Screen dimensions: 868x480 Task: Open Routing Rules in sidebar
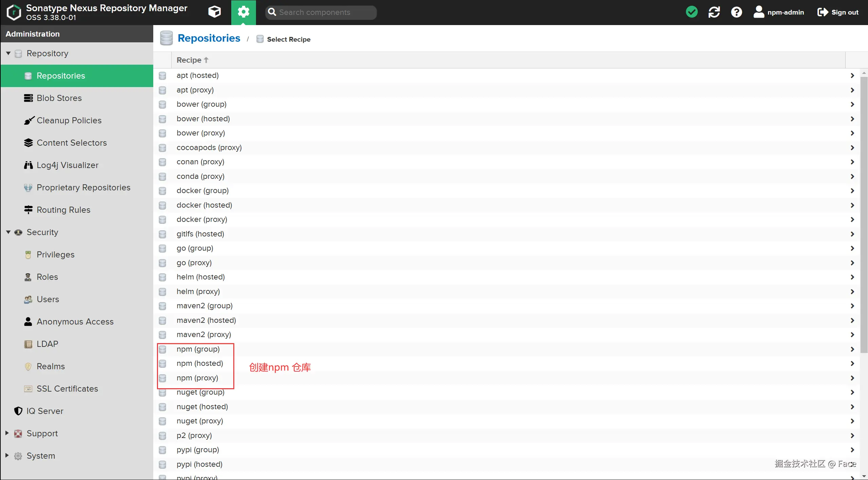click(x=63, y=210)
